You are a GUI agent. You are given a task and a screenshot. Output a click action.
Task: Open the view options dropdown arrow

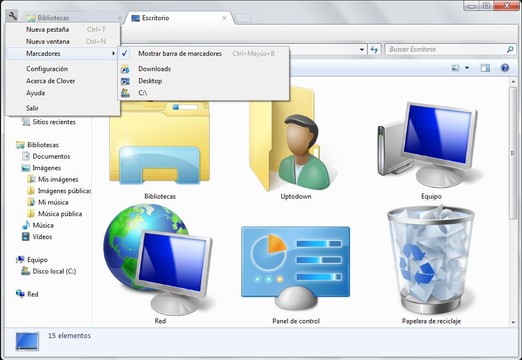point(467,68)
